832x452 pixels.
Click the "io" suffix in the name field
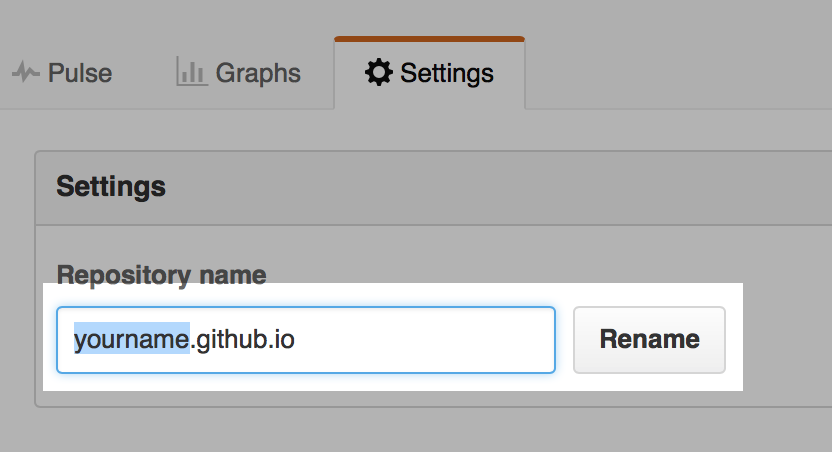(284, 340)
